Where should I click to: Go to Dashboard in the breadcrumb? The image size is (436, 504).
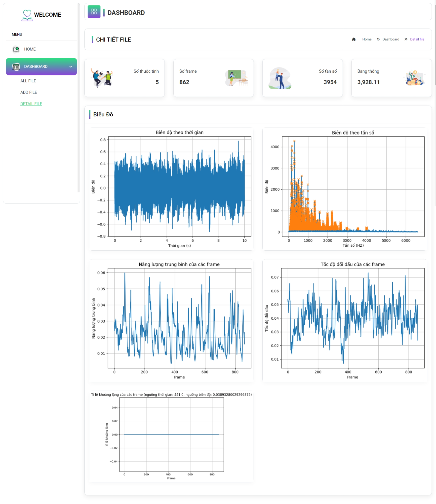391,39
